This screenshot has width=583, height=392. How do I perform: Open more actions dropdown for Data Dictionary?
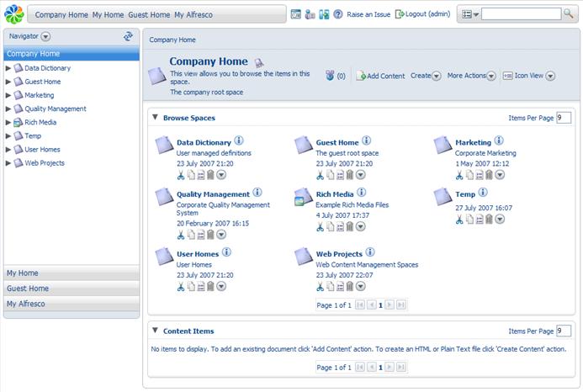tap(221, 175)
